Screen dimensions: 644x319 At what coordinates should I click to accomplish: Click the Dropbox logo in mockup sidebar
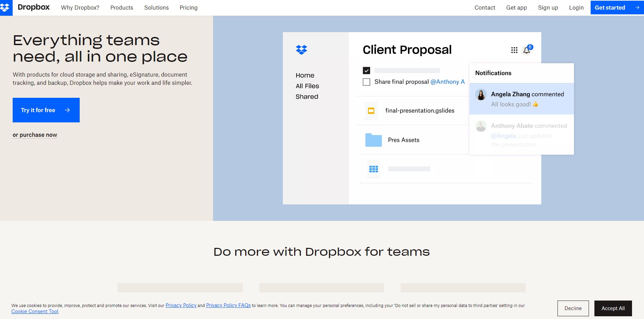pyautogui.click(x=301, y=50)
